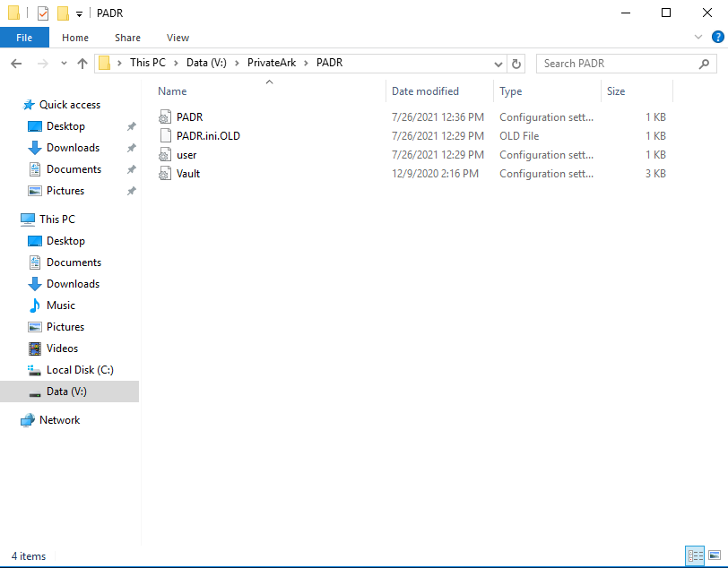Switch to the View ribbon tab

click(x=178, y=37)
